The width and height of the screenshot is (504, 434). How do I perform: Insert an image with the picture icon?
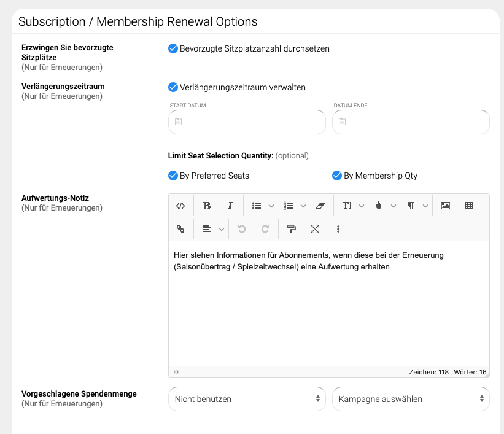[446, 206]
